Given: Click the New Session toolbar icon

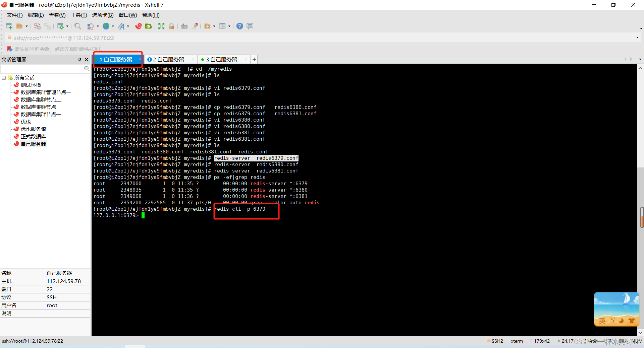Looking at the screenshot, I should click(x=9, y=26).
